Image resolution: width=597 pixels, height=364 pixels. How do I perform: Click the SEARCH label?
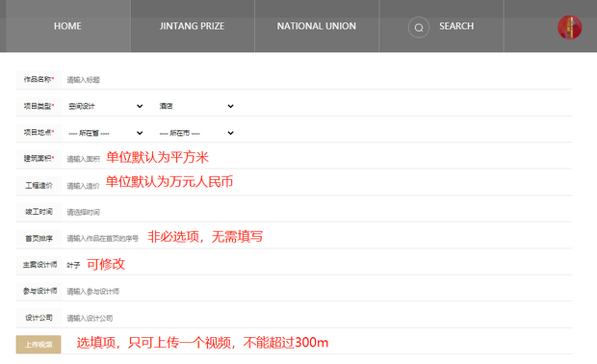[456, 26]
